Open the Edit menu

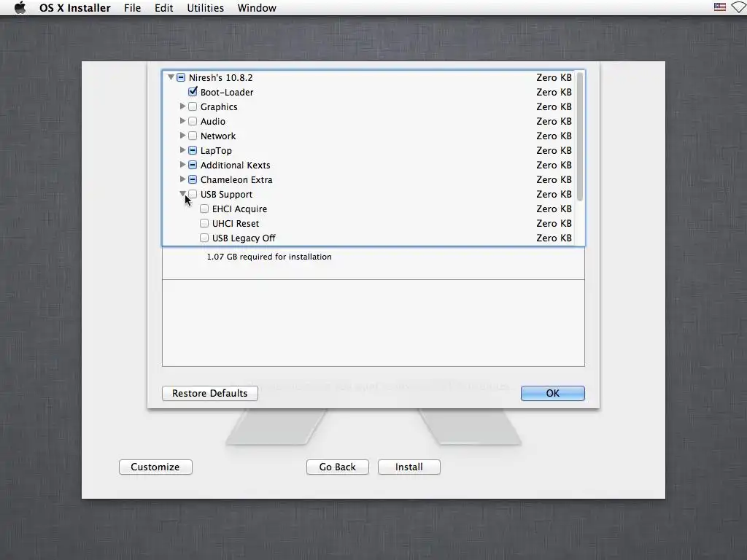[x=164, y=7]
